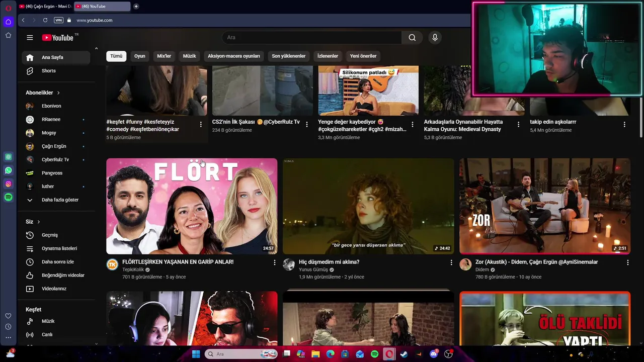Click the search magnifier button
The image size is (644, 362).
point(412,38)
